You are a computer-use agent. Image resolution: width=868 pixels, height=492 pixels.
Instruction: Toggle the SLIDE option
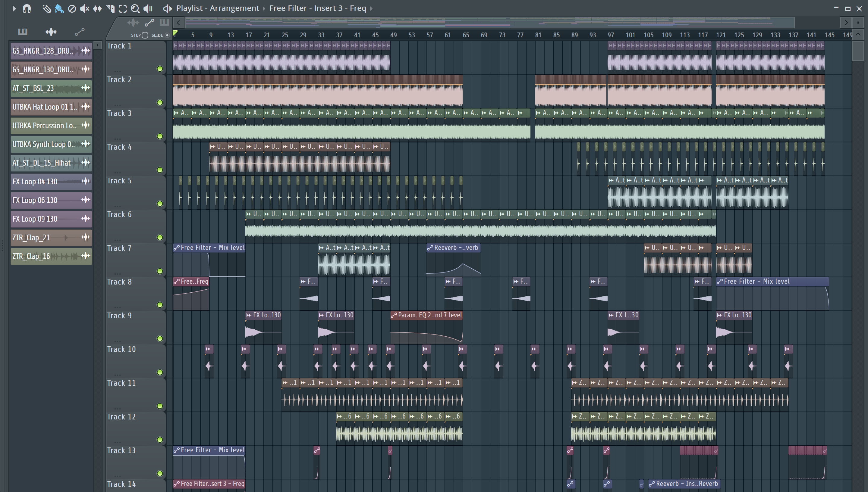167,35
